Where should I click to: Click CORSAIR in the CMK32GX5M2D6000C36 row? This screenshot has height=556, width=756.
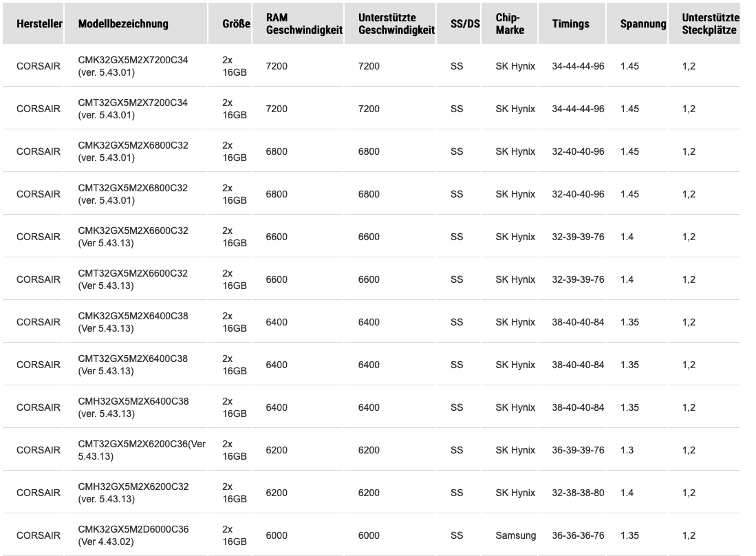[39, 535]
